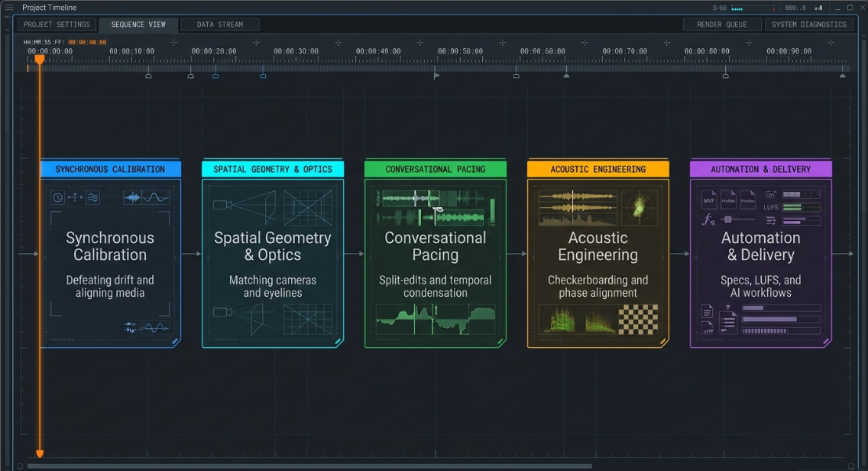Click the bottom envelope graph in Conversational Pacing
Viewport: 868px width, 471px height.
[x=435, y=320]
